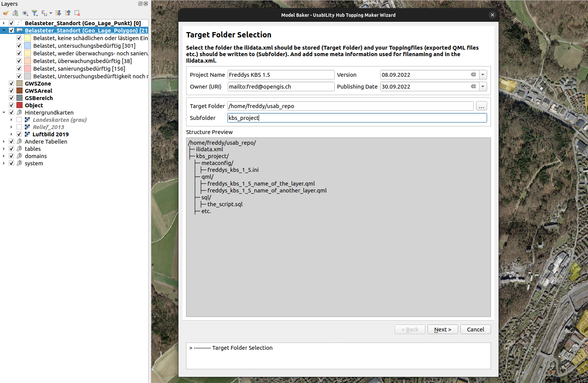The image size is (588, 383).
Task: Expand the Andere Tabellen group
Action: tap(4, 142)
